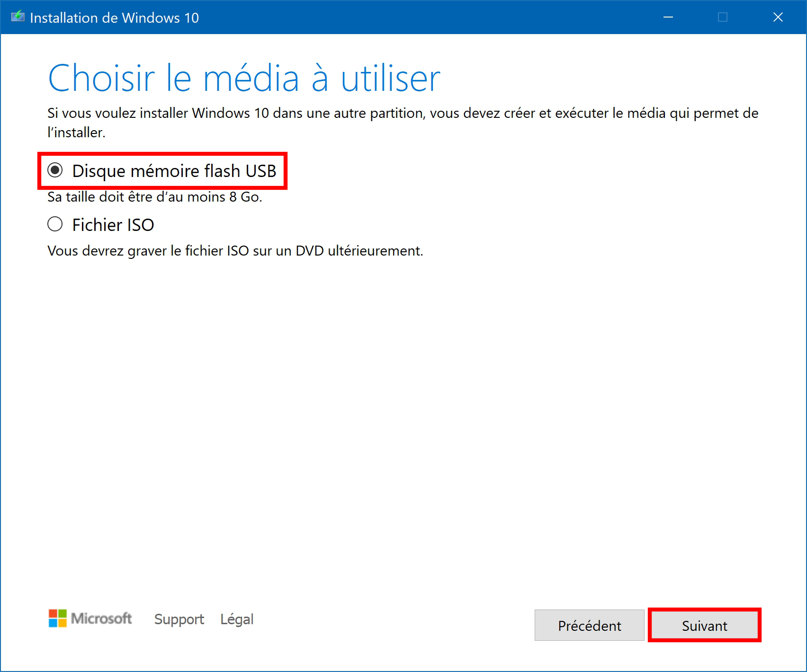The image size is (807, 672).
Task: Go back with the Précédent button
Action: coord(589,626)
